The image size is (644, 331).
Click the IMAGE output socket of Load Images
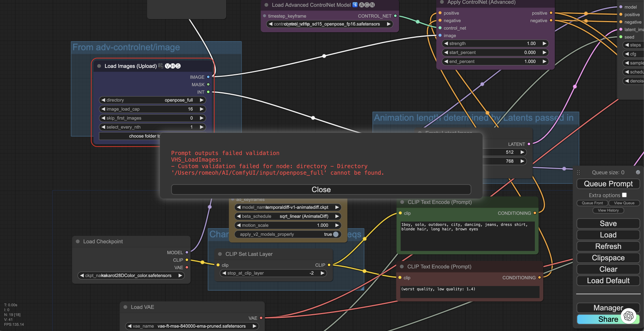(208, 77)
